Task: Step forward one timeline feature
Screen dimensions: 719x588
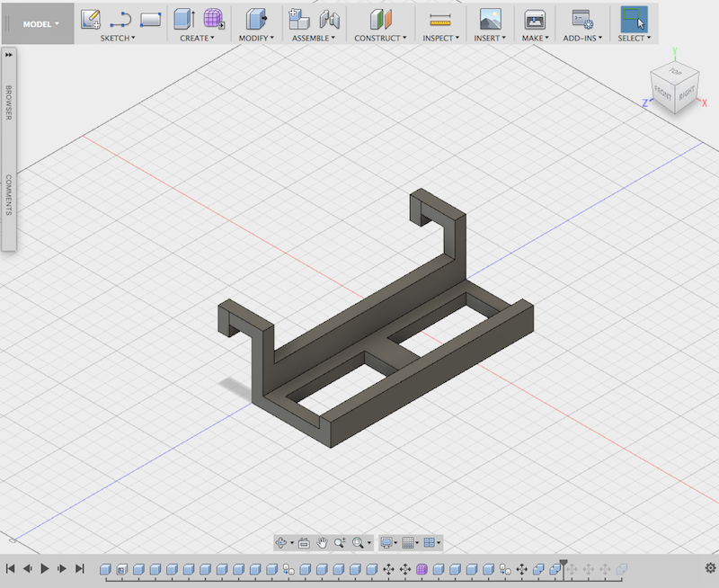Action: (x=62, y=569)
